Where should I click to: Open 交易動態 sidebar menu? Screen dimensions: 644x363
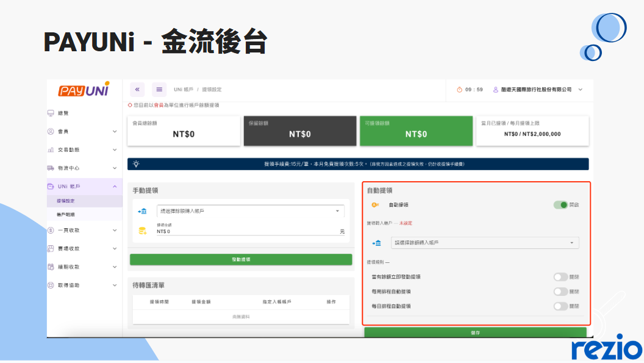coord(85,149)
